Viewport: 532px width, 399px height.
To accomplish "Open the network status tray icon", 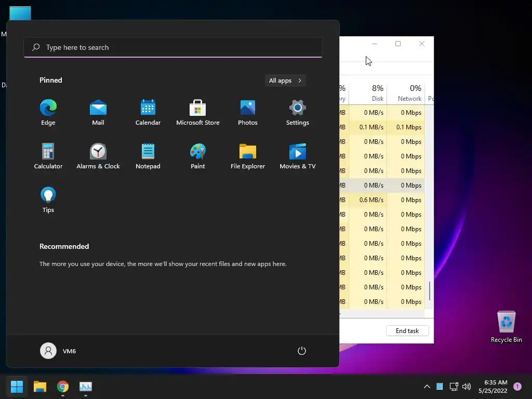I will 454,387.
